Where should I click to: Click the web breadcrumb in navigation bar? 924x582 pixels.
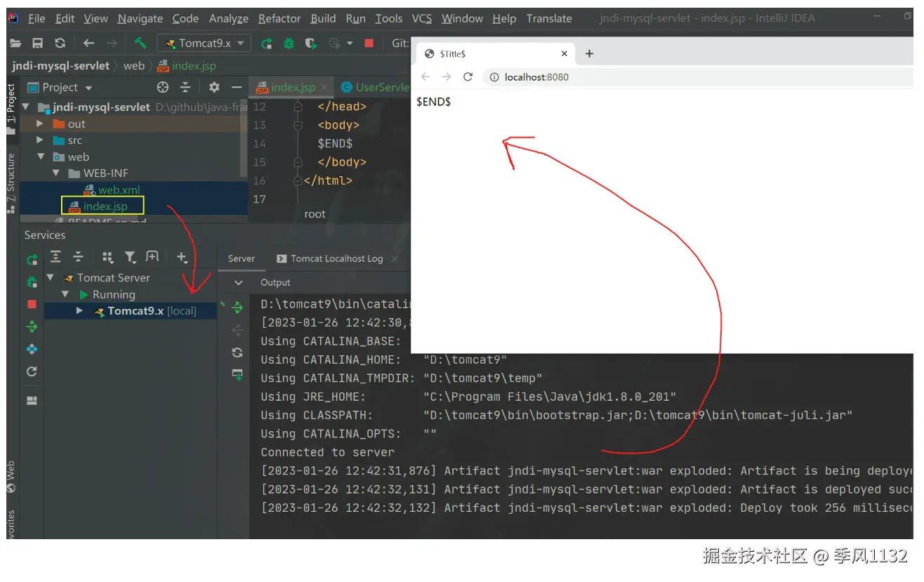coord(133,65)
